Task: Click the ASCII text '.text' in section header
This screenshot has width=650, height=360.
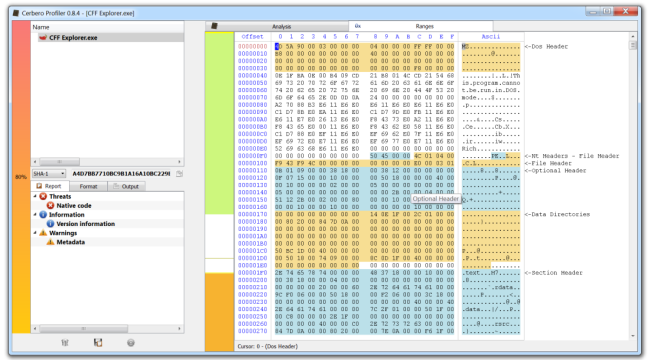Action: pyautogui.click(x=471, y=273)
